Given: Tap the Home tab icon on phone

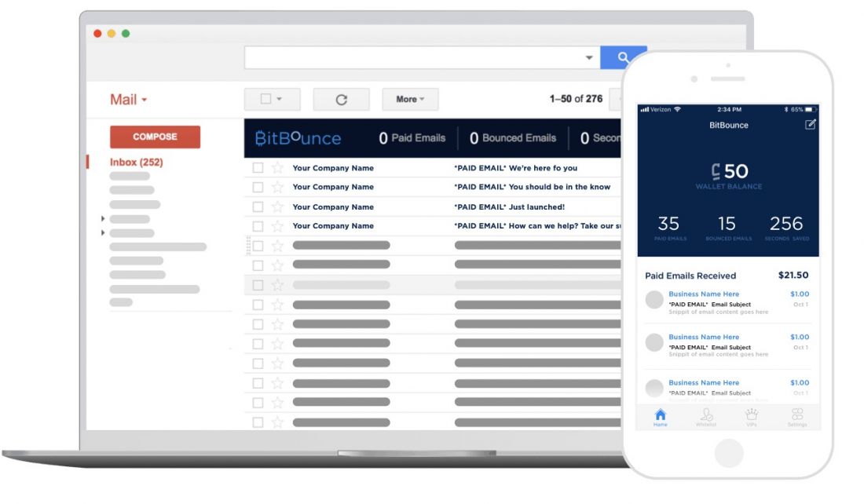Looking at the screenshot, I should pos(660,417).
